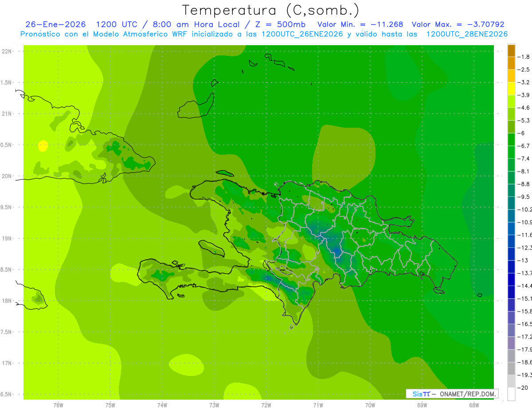Click the '-7.4' color bar label
Screen dimensions: 532x411
(524, 159)
